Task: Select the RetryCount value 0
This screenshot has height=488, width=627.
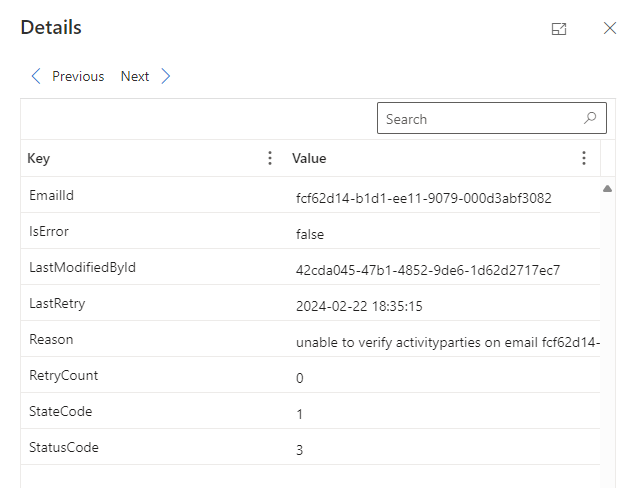Action: (x=300, y=378)
